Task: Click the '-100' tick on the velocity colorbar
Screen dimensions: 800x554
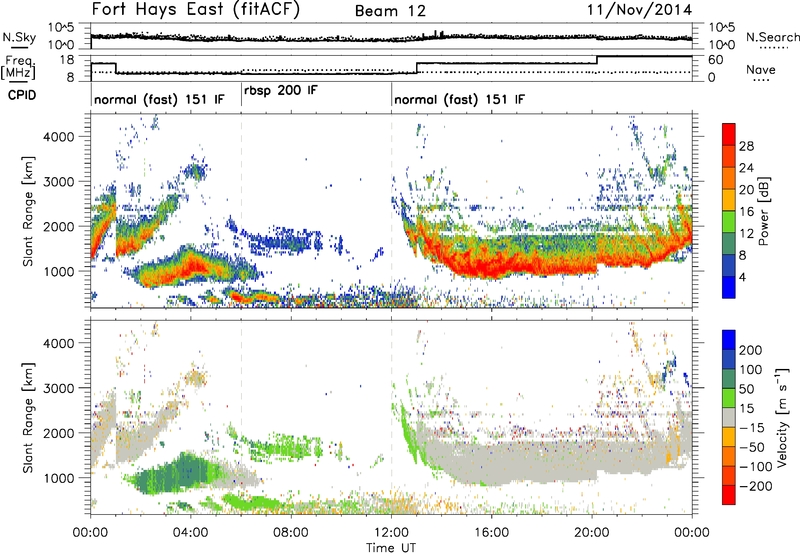Action: 756,466
